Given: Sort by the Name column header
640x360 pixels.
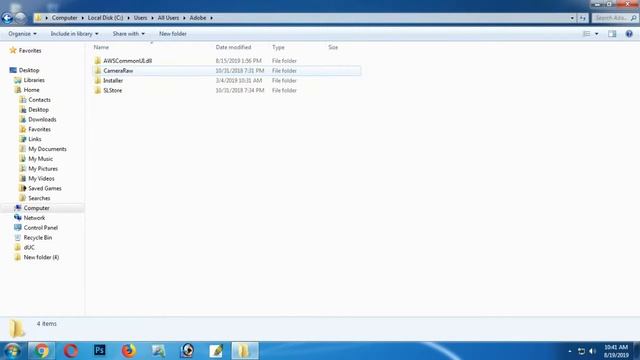Looking at the screenshot, I should coord(101,47).
